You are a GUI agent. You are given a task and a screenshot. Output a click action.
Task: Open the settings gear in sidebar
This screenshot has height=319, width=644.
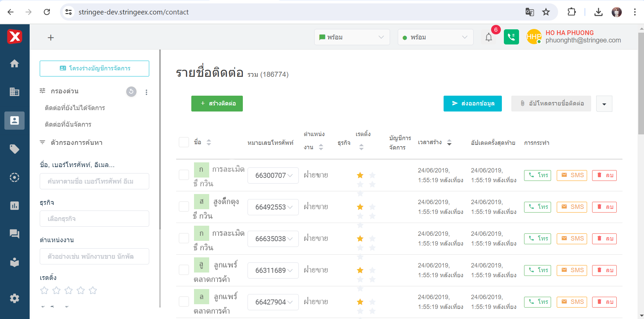[14, 298]
